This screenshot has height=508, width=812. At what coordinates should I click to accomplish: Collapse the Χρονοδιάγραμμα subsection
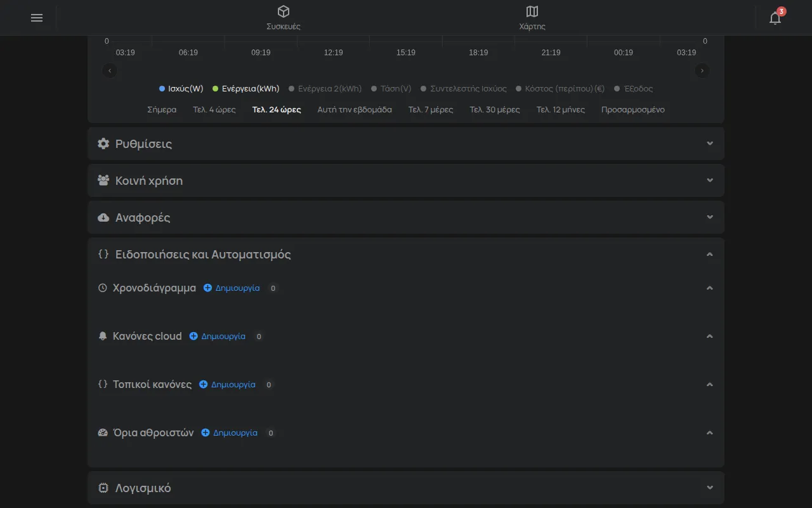(x=710, y=288)
